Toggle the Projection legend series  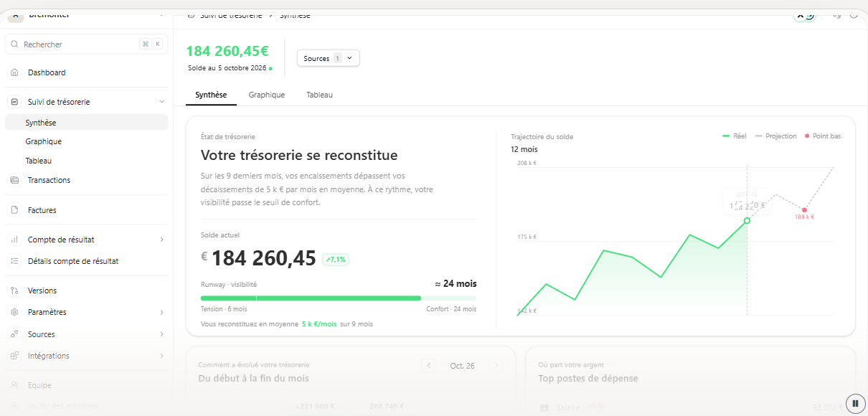pyautogui.click(x=775, y=136)
